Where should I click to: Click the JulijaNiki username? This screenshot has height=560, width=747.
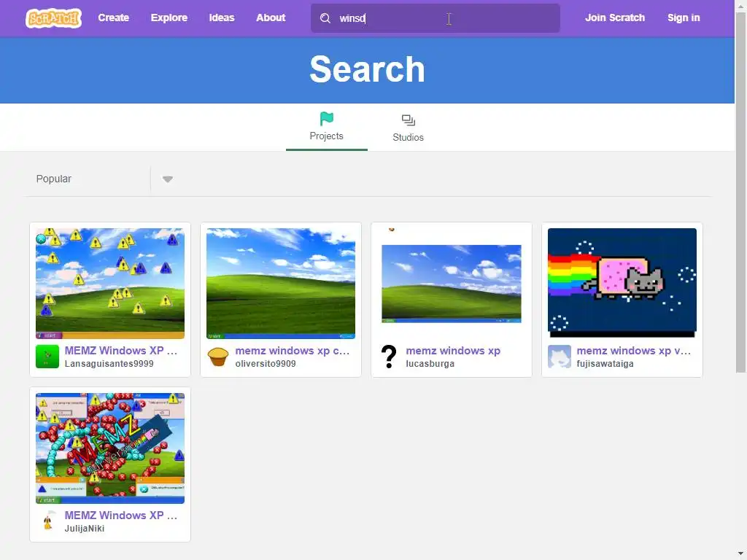click(x=85, y=529)
